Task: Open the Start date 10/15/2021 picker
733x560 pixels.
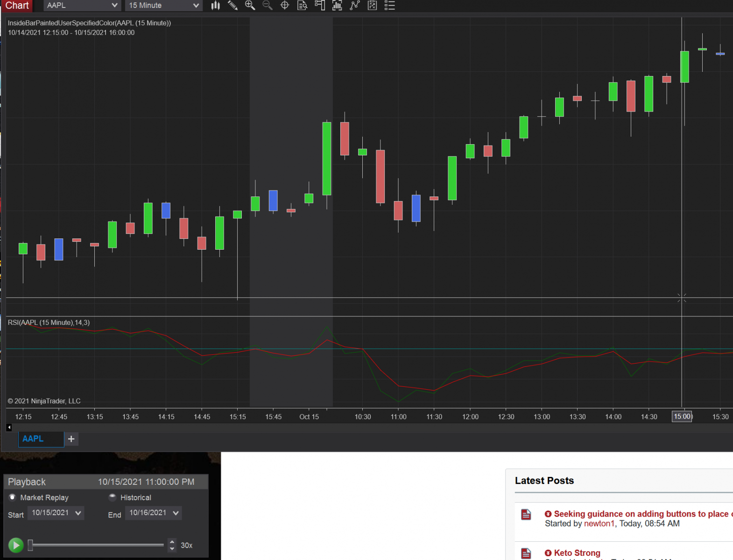Action: pos(56,513)
